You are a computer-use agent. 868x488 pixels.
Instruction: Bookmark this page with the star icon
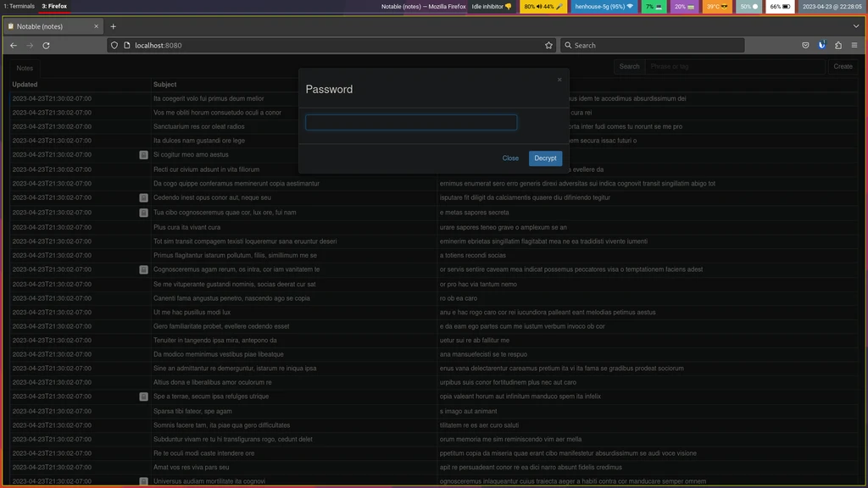click(548, 46)
